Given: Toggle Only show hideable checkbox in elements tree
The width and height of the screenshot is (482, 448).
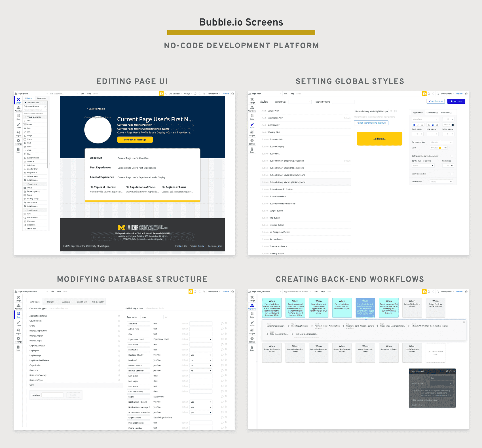Looking at the screenshot, I should pyautogui.click(x=45, y=106).
